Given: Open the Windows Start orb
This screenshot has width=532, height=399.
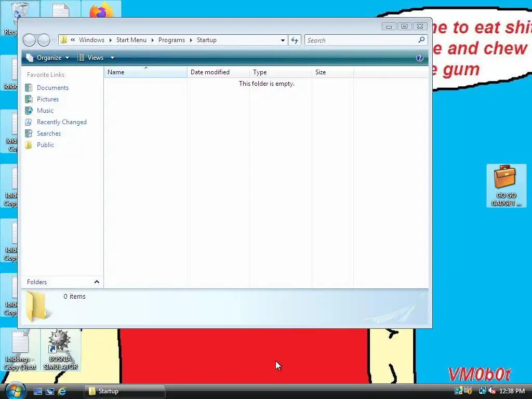Looking at the screenshot, I should click(x=15, y=391).
